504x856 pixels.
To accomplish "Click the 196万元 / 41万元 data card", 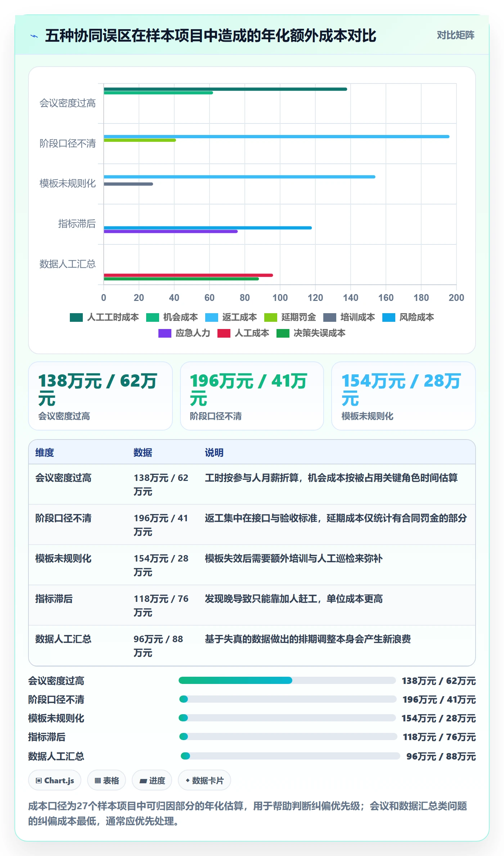I will point(252,396).
